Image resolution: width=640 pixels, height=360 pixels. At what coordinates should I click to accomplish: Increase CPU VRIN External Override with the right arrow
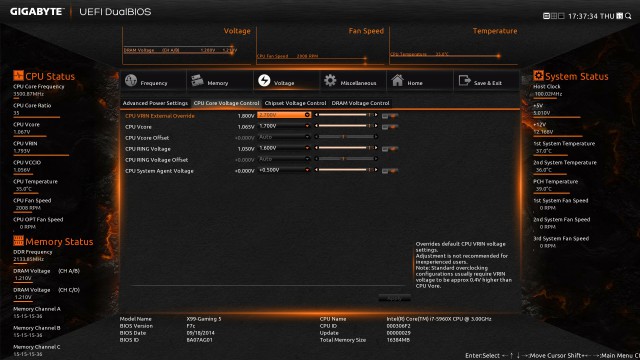376,115
